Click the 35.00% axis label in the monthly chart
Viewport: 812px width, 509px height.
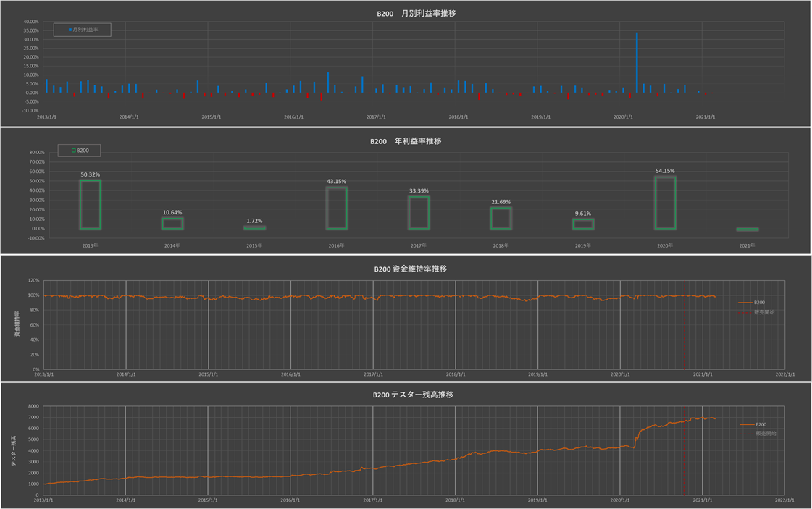[30, 30]
